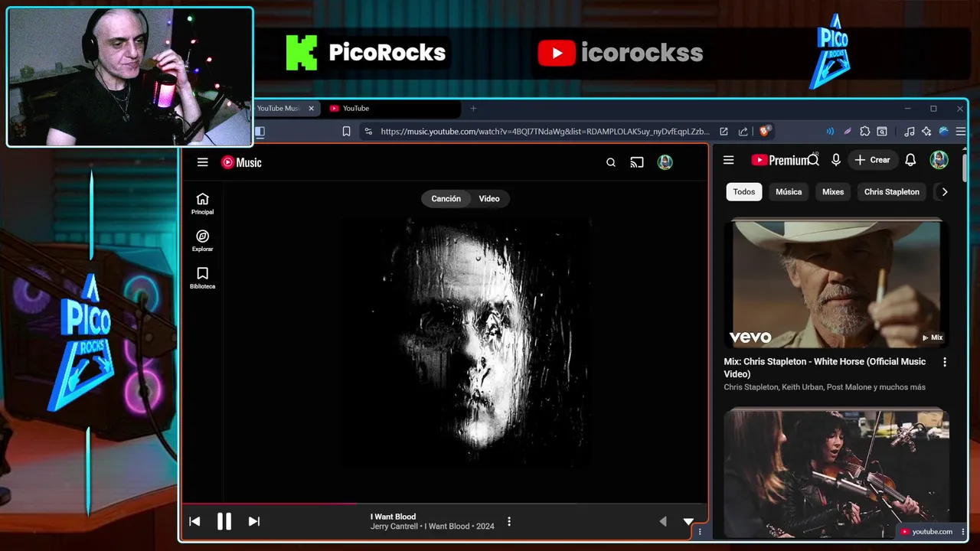Open the media control music note icon

point(910,132)
